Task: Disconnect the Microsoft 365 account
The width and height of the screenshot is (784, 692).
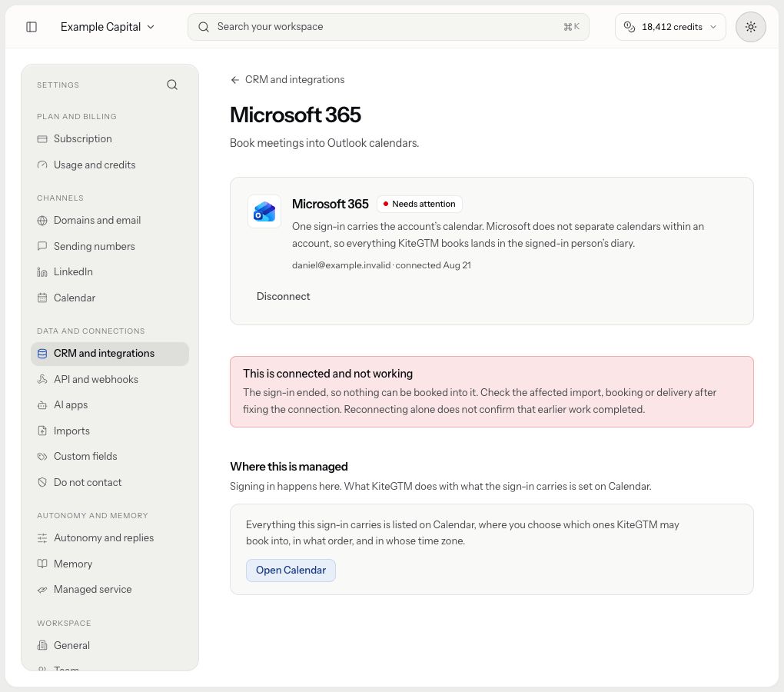Action: tap(283, 297)
